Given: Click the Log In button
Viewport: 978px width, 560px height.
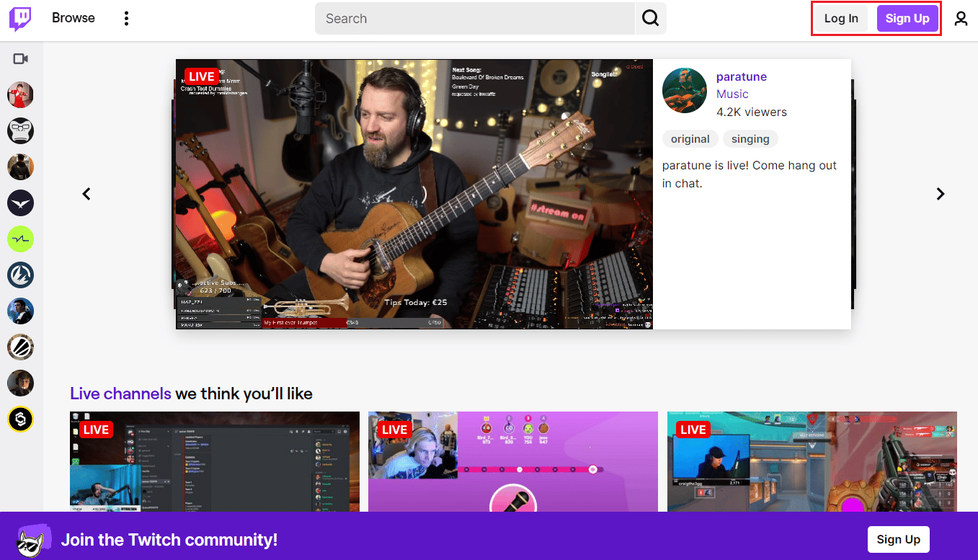Looking at the screenshot, I should 840,18.
